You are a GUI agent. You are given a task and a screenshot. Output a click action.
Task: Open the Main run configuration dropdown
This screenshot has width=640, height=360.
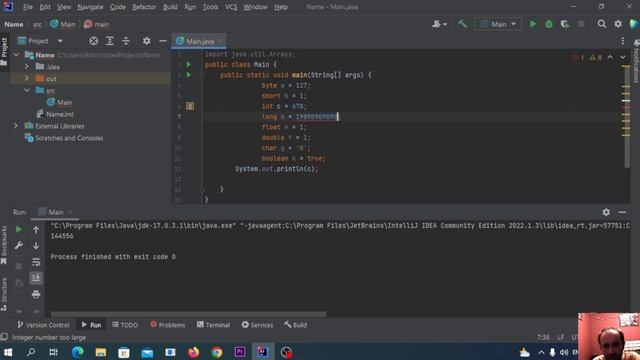pyautogui.click(x=498, y=24)
